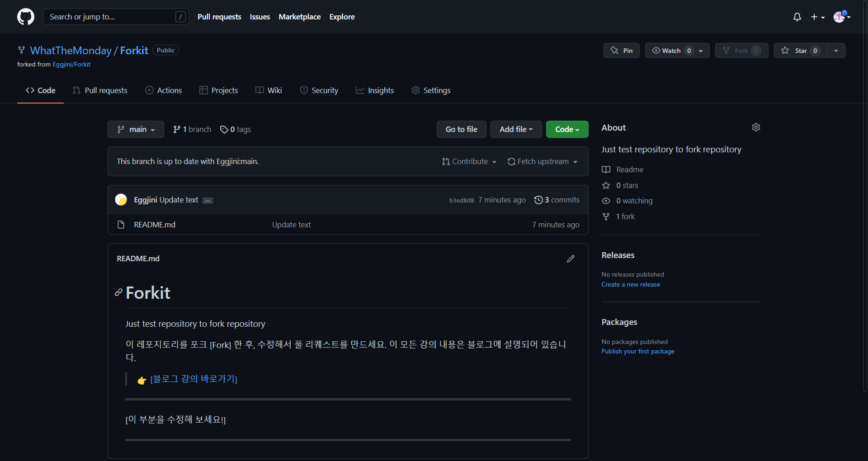Switch to repository Pull requests tab

(x=100, y=90)
